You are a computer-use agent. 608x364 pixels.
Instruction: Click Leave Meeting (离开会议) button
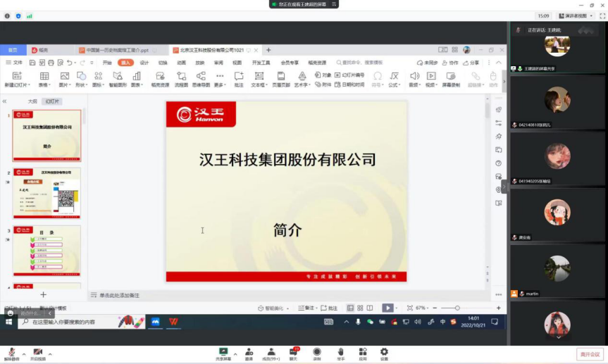click(x=590, y=354)
